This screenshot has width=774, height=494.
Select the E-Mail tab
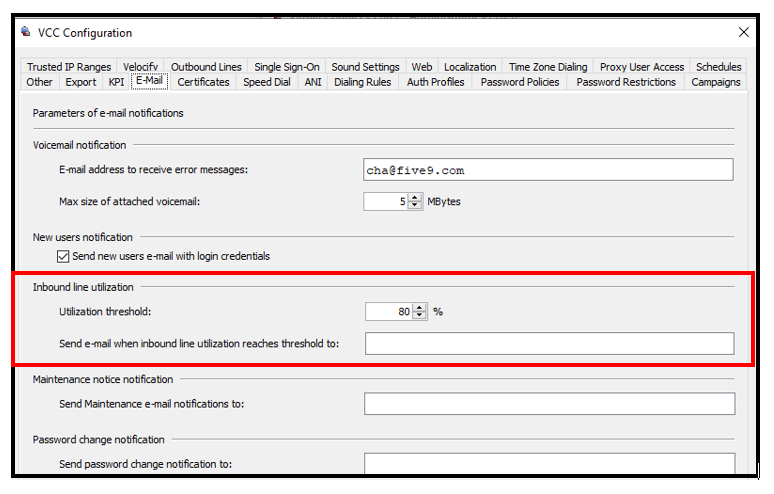pos(150,80)
